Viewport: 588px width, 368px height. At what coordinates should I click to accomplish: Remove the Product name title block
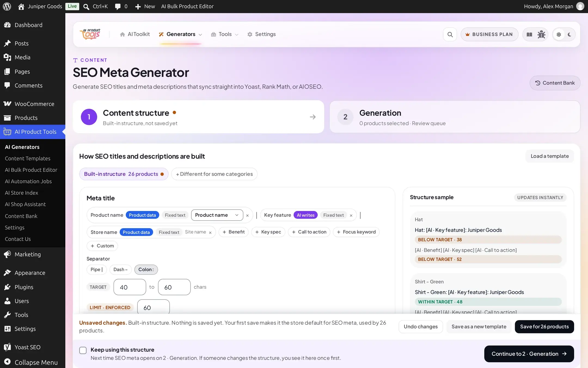(247, 215)
